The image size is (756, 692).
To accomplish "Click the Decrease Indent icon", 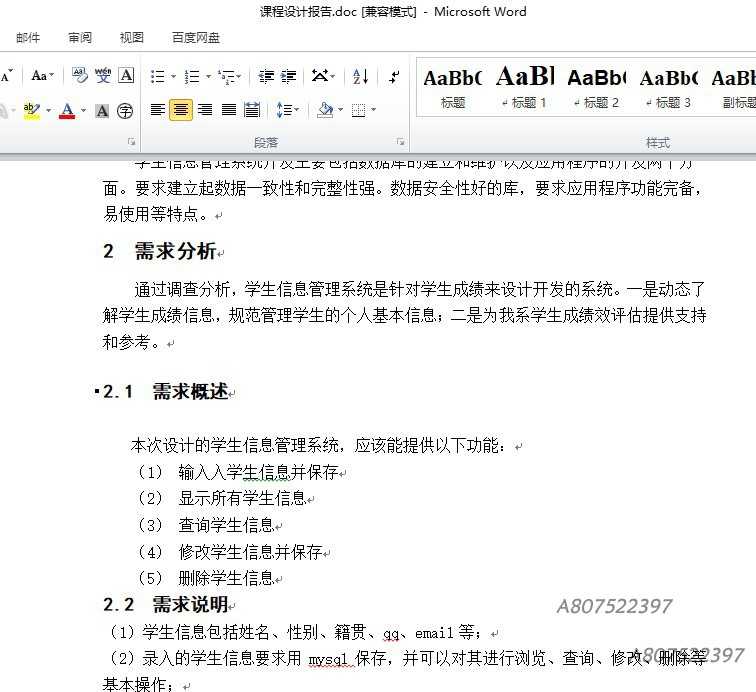I will [x=266, y=76].
